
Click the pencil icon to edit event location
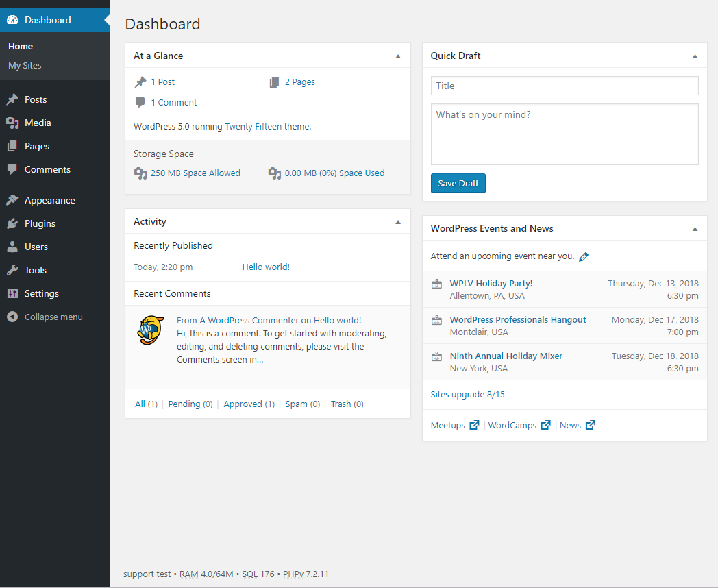tap(584, 257)
